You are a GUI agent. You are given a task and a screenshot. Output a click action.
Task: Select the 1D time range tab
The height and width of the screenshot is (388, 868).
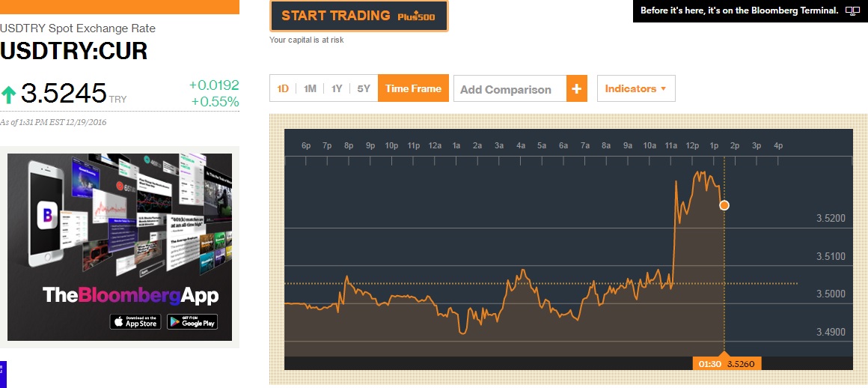coord(283,88)
